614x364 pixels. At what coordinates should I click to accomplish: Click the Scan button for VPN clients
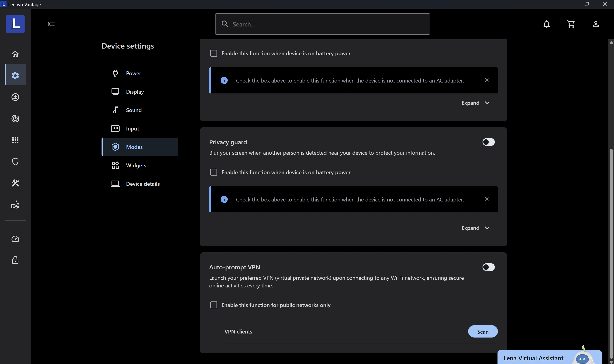pyautogui.click(x=483, y=332)
